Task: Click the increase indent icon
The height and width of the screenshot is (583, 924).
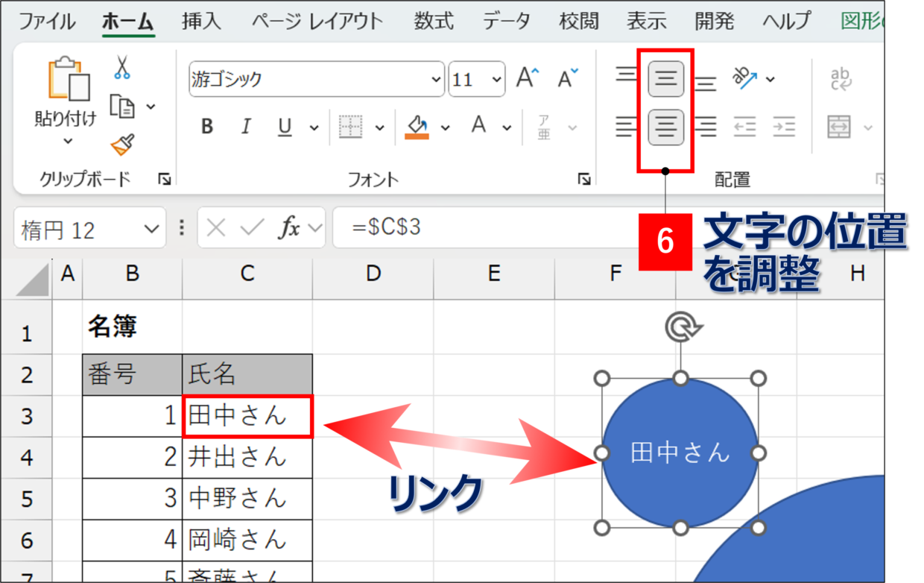Action: click(x=783, y=127)
